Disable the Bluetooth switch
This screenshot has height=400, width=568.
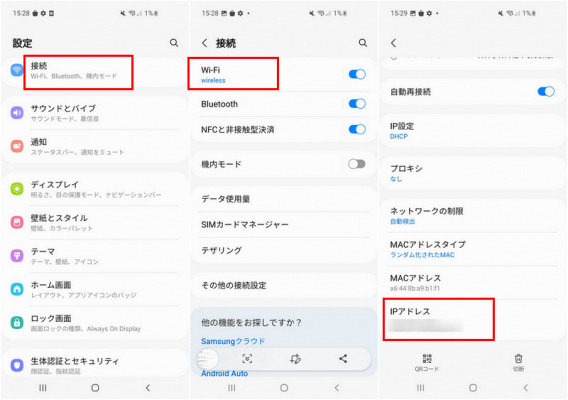(357, 104)
